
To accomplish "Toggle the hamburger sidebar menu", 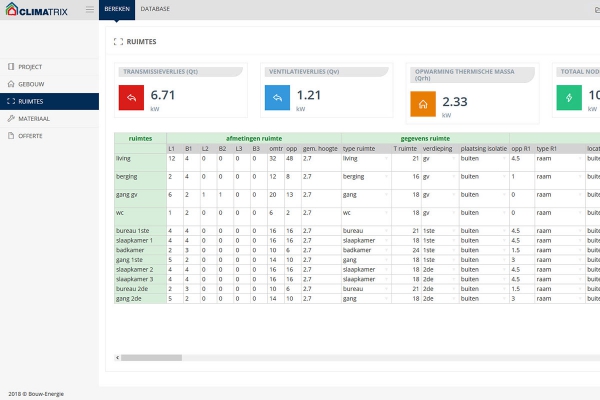I will coord(90,10).
